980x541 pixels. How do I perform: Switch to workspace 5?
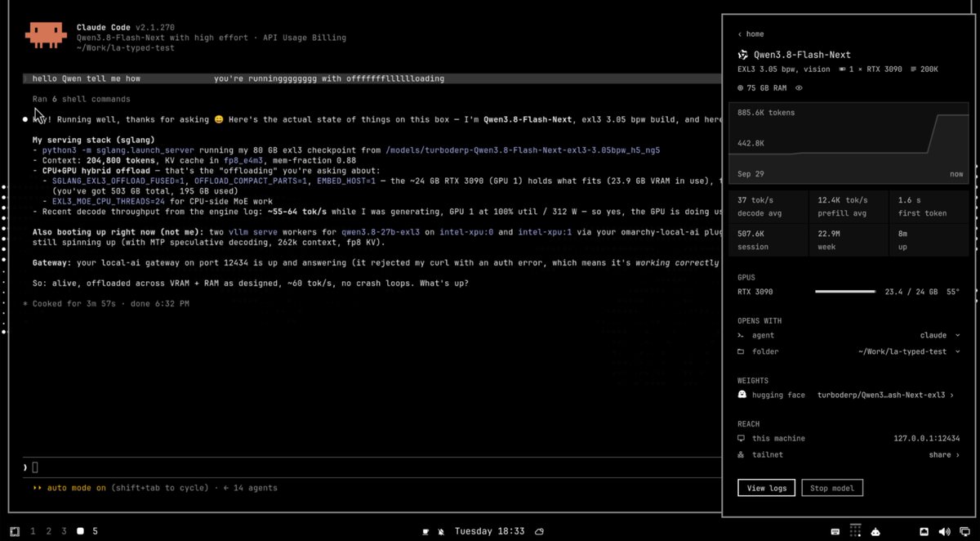(x=95, y=531)
